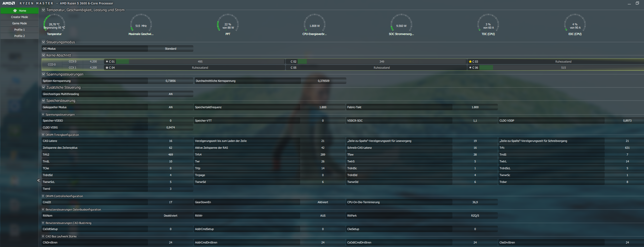Click the CCX 0 row label

(x=73, y=62)
